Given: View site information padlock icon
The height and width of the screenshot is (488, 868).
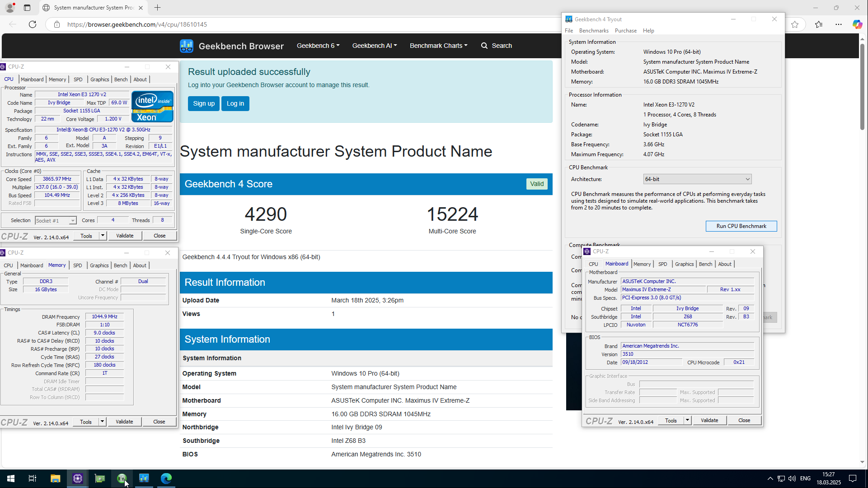Looking at the screenshot, I should (57, 24).
